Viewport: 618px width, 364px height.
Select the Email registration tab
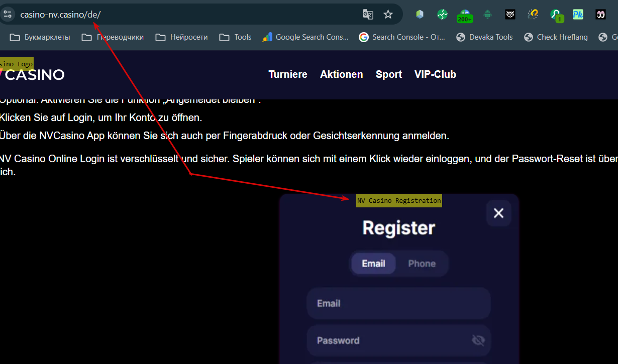point(373,264)
